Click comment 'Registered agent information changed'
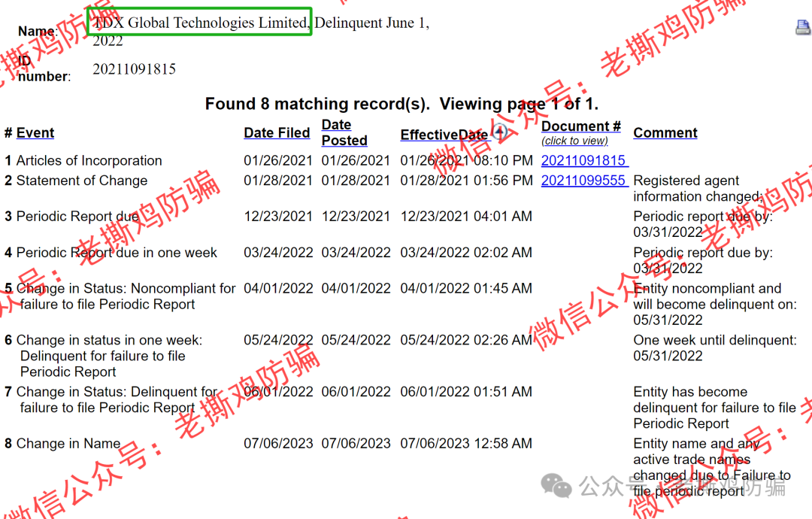812x519 pixels. pos(698,189)
